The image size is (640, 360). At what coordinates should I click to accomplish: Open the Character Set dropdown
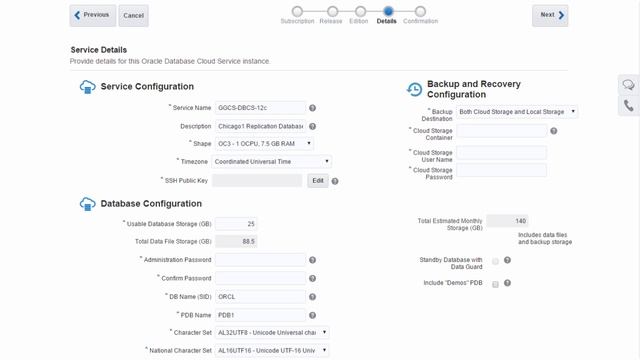[x=272, y=333]
